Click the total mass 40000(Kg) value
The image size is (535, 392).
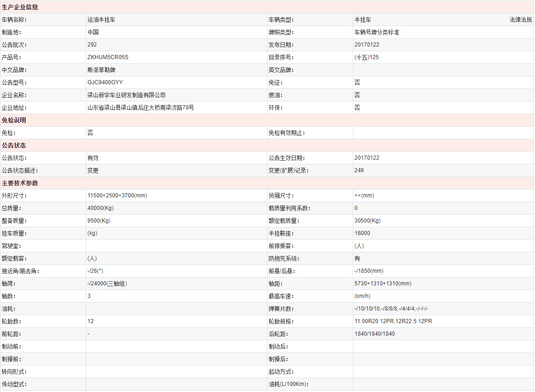(100, 209)
